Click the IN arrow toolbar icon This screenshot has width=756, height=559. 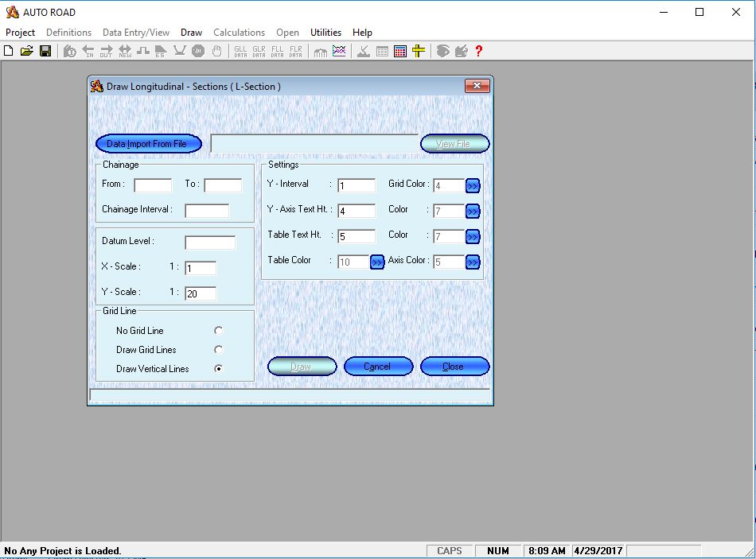(x=88, y=51)
